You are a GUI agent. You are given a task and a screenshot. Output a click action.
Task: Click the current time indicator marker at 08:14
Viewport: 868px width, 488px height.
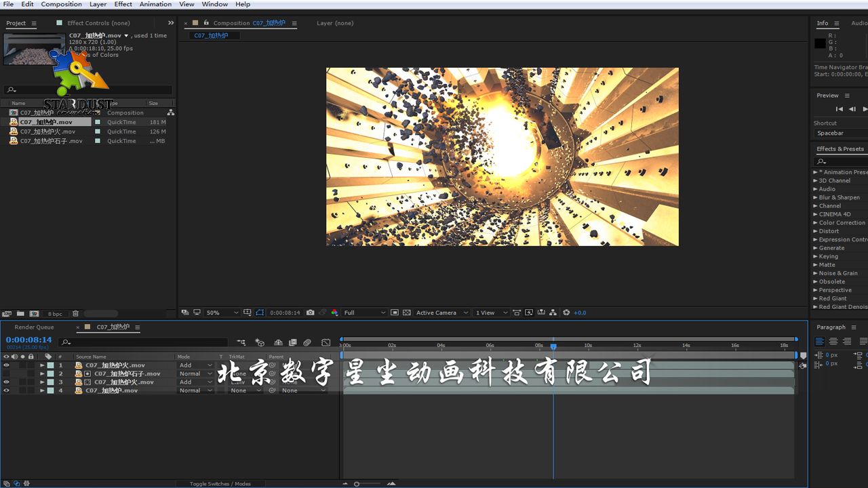point(553,346)
